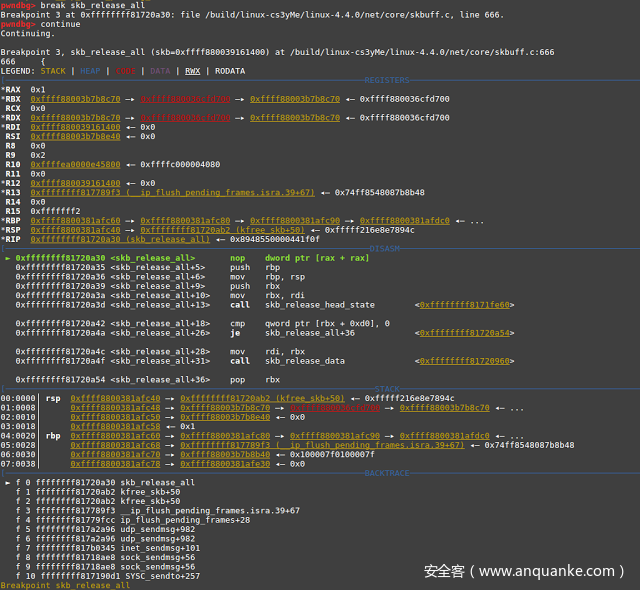Select the STACK legend label
Image resolution: width=640 pixels, height=590 pixels.
(53, 71)
